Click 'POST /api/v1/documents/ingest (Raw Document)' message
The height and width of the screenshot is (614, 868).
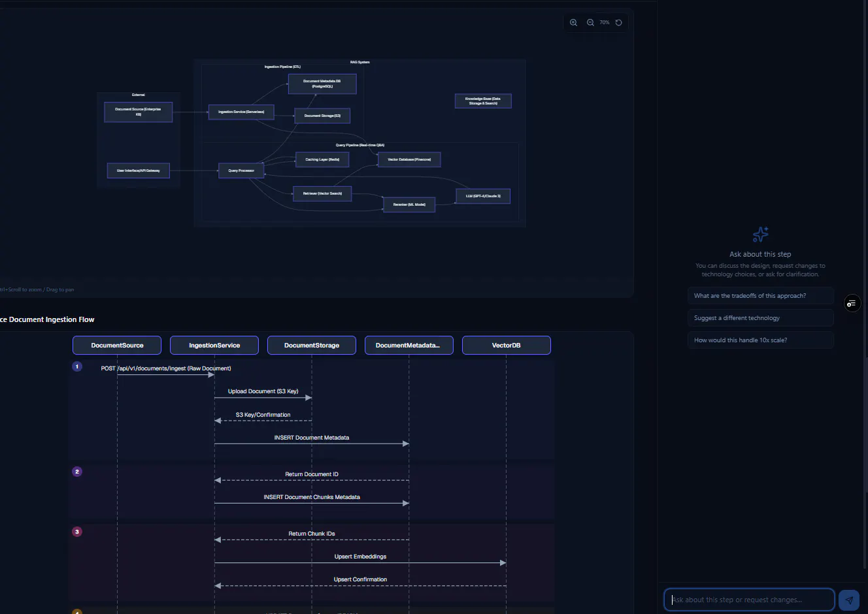point(166,368)
